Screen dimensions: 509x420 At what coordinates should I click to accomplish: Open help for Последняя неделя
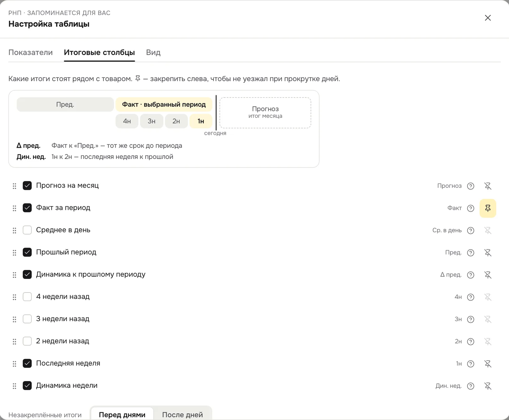(471, 364)
